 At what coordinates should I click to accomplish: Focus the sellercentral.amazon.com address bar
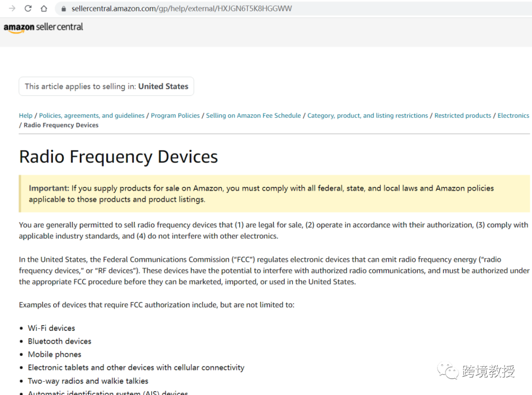pyautogui.click(x=181, y=9)
